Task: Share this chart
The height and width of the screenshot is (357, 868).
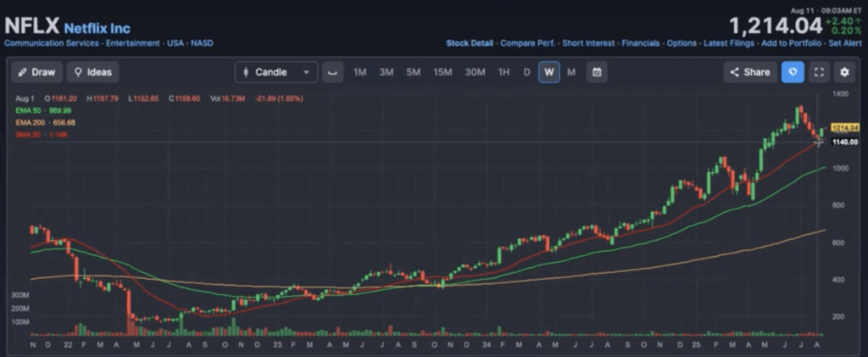Action: point(749,72)
